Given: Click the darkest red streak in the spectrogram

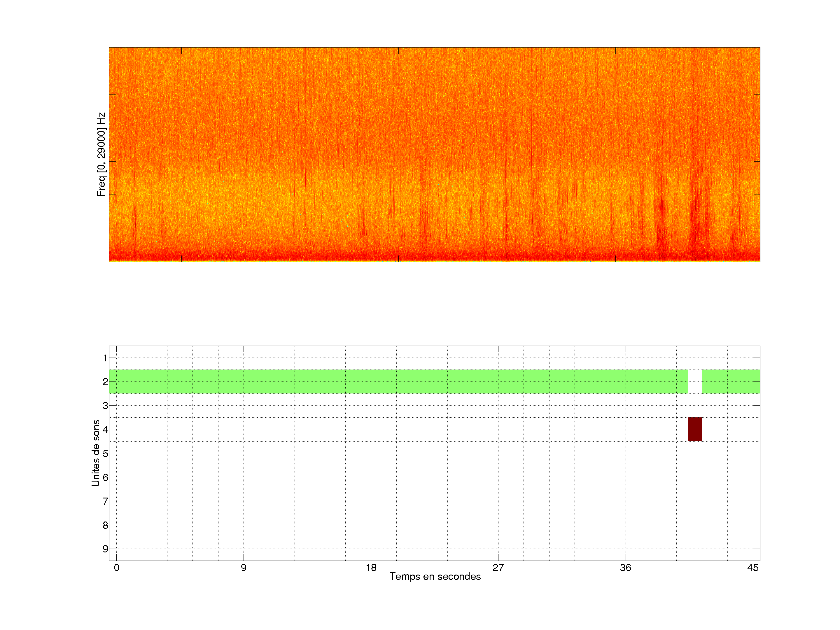Looking at the screenshot, I should click(x=696, y=213).
